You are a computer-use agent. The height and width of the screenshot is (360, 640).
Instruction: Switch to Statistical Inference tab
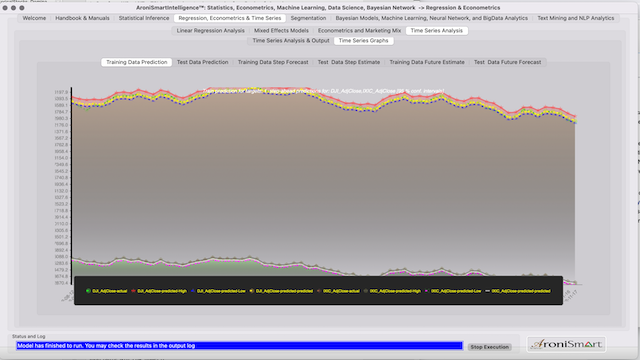click(x=144, y=18)
